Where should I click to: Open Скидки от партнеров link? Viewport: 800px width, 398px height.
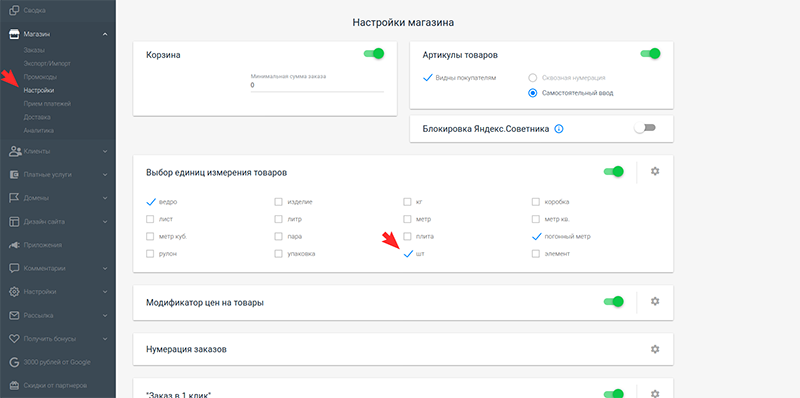point(55,385)
